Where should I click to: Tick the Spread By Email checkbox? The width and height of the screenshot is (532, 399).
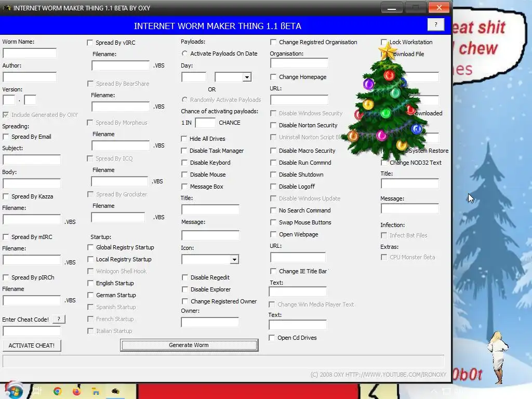[x=6, y=137]
